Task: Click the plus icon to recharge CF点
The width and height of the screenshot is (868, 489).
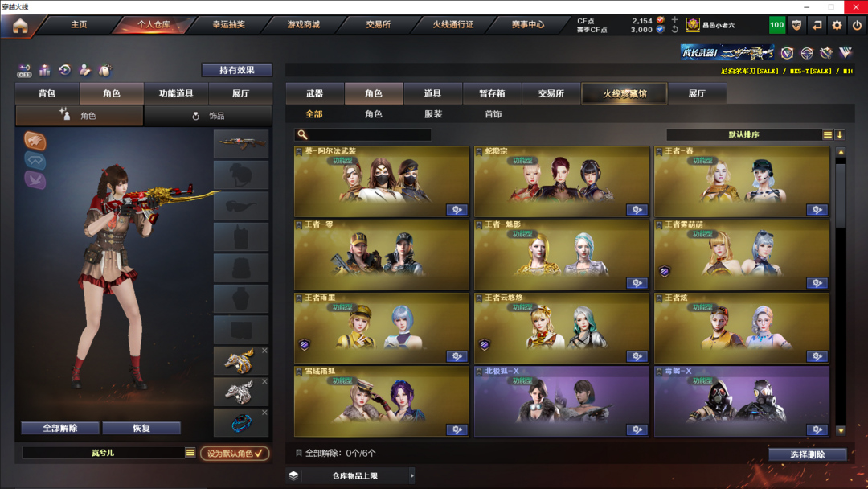Action: pos(675,20)
